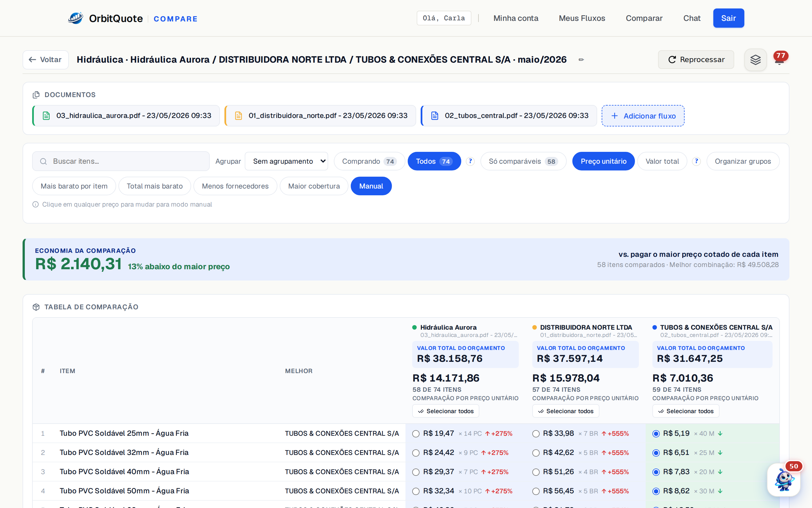The width and height of the screenshot is (812, 508).
Task: Open Meus Fluxos in the top navigation
Action: coord(582,18)
